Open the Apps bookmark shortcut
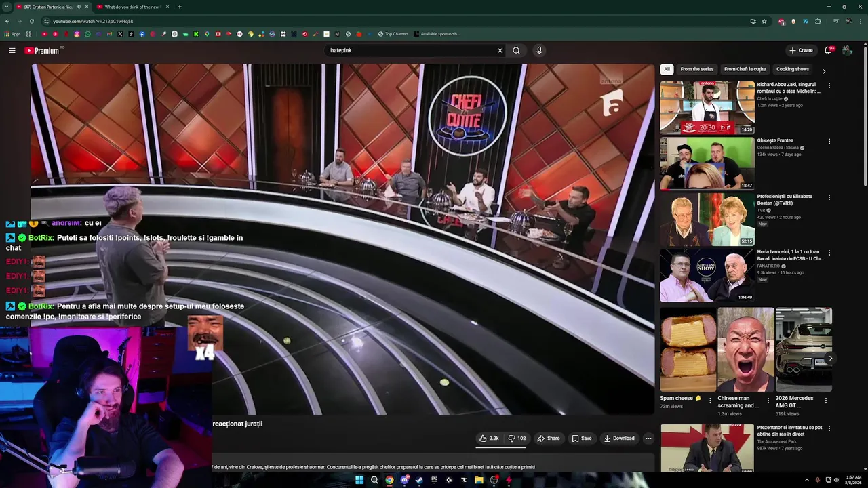 tap(13, 34)
